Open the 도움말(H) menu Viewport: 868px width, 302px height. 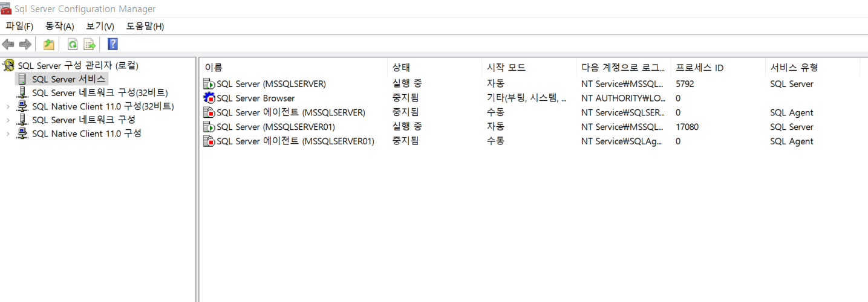pyautogui.click(x=145, y=26)
